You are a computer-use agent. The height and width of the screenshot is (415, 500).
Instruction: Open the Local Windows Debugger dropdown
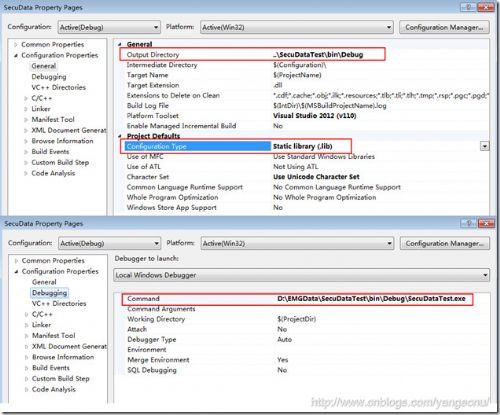[301, 275]
